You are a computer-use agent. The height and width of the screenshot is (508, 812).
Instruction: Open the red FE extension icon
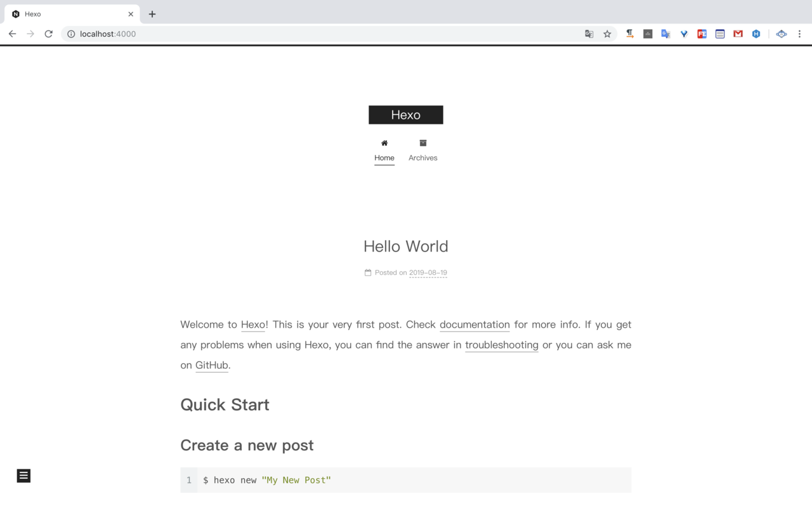click(x=702, y=34)
